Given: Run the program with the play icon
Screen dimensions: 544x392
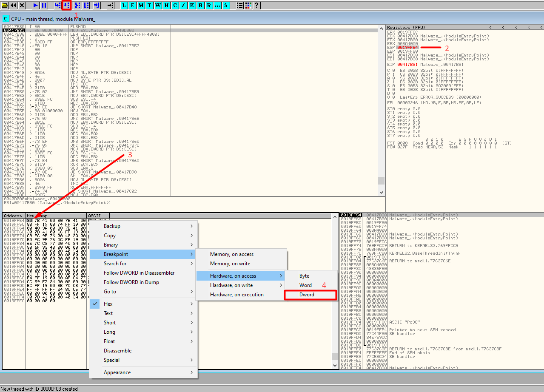Looking at the screenshot, I should (35, 6).
